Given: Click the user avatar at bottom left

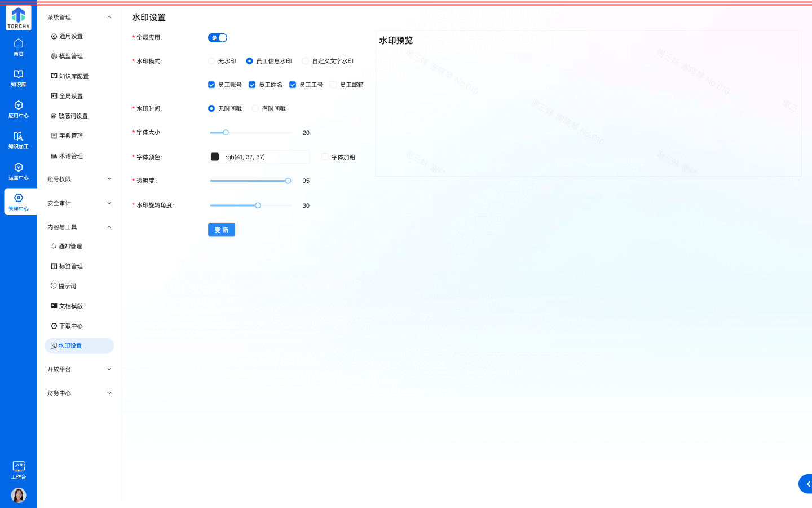Looking at the screenshot, I should tap(19, 495).
